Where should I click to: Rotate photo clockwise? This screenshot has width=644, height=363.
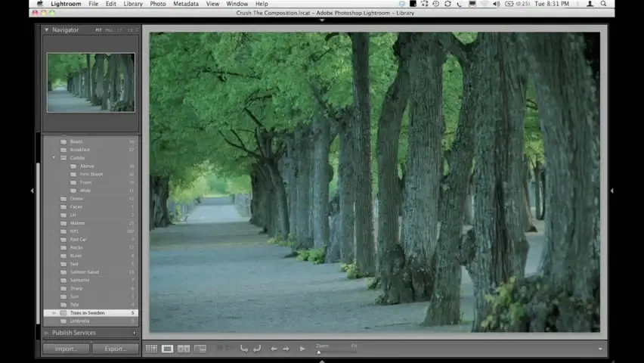tap(257, 349)
